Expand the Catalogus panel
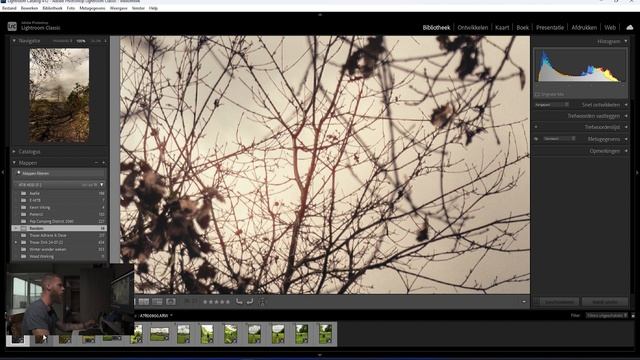This screenshot has width=640, height=360. (x=14, y=151)
